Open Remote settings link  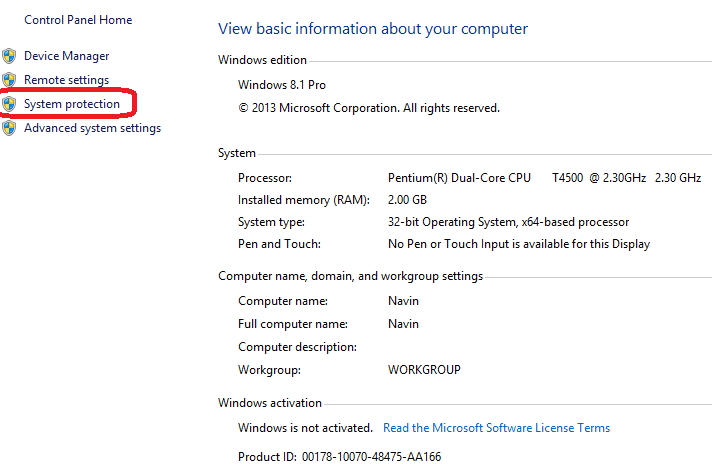point(66,80)
